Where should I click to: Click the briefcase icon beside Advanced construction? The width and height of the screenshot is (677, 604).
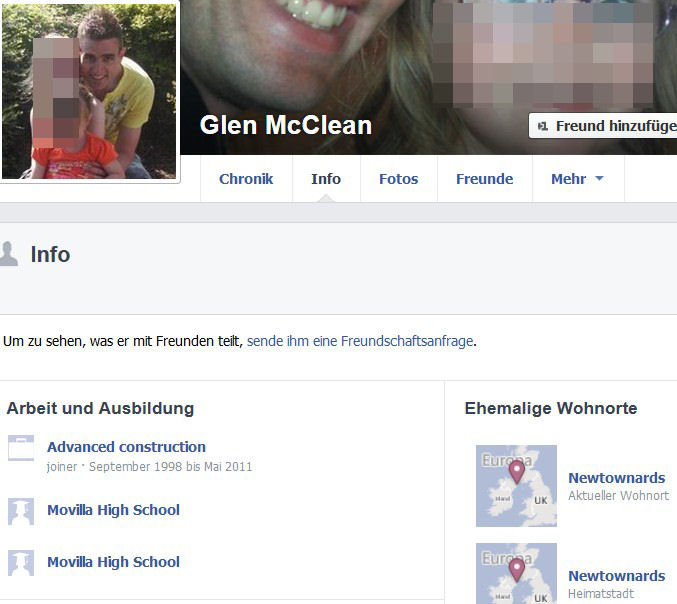click(x=21, y=448)
